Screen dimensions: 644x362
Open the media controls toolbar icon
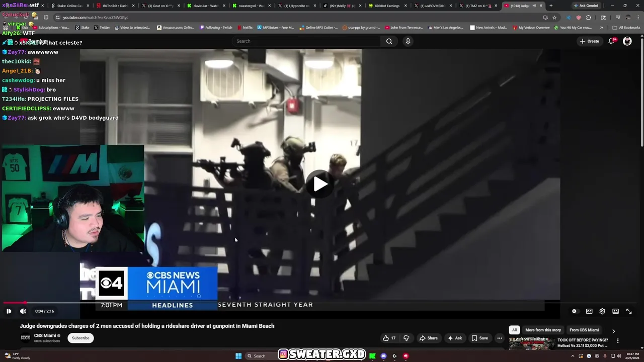618,17
